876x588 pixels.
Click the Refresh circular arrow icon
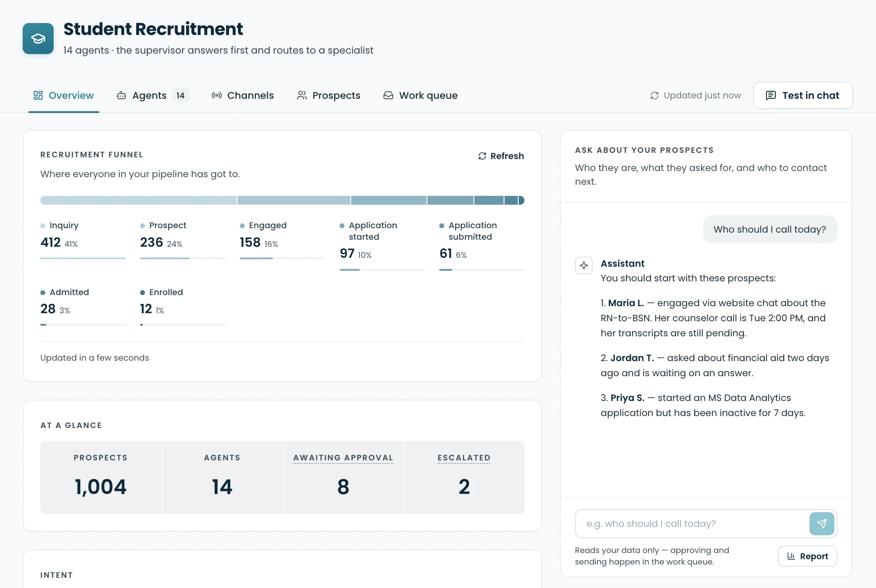pos(482,156)
